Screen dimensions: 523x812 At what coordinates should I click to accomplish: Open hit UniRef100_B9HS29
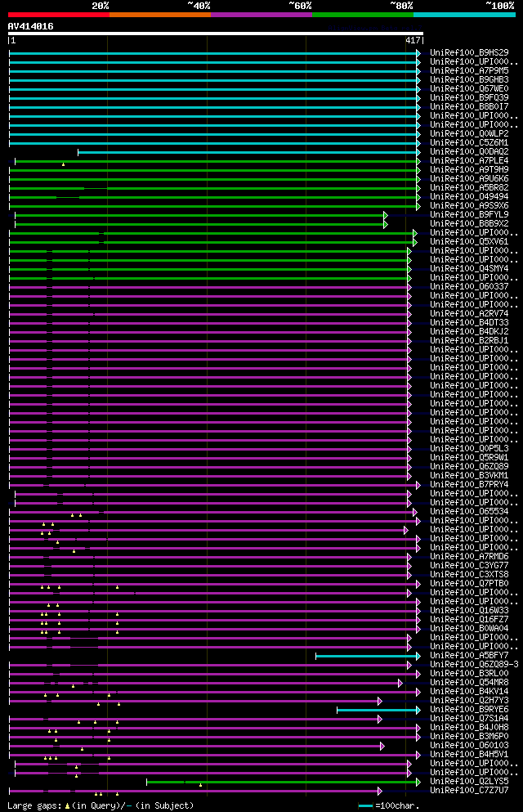[x=469, y=53]
